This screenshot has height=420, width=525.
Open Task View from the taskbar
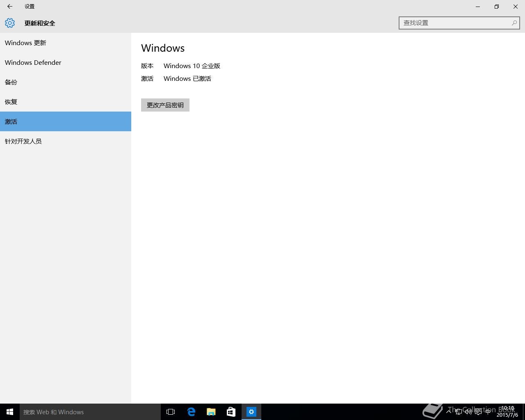171,412
